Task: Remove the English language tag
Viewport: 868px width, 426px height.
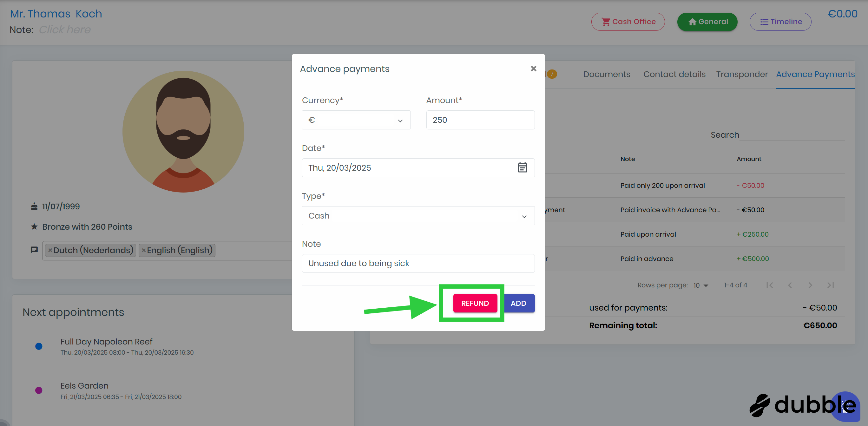Action: click(x=143, y=250)
